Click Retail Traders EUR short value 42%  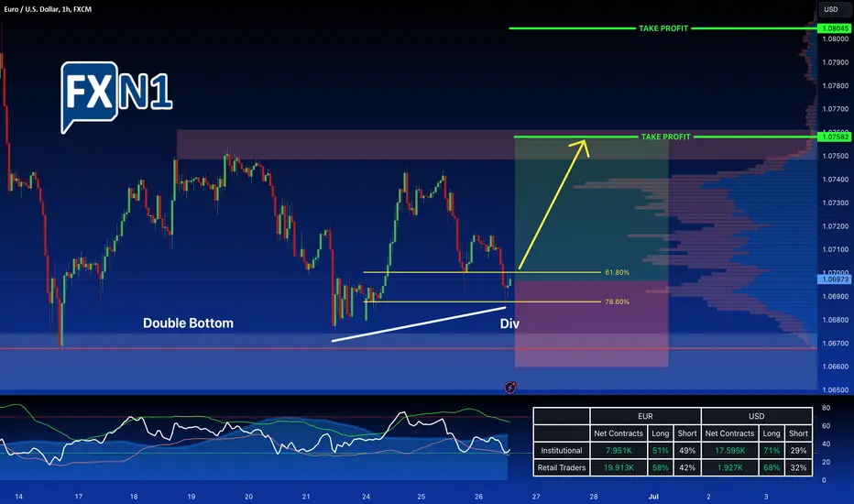point(687,467)
